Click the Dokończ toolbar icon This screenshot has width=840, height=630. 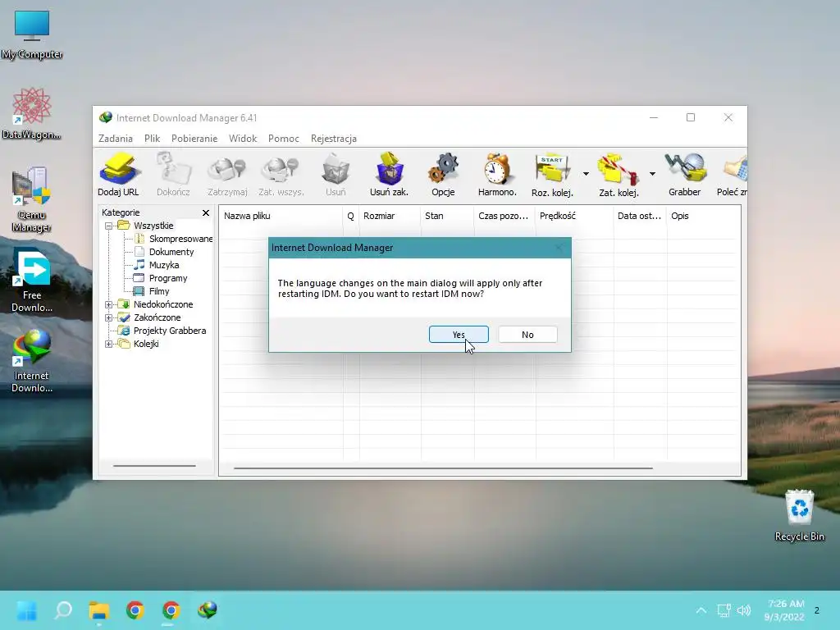coord(173,174)
